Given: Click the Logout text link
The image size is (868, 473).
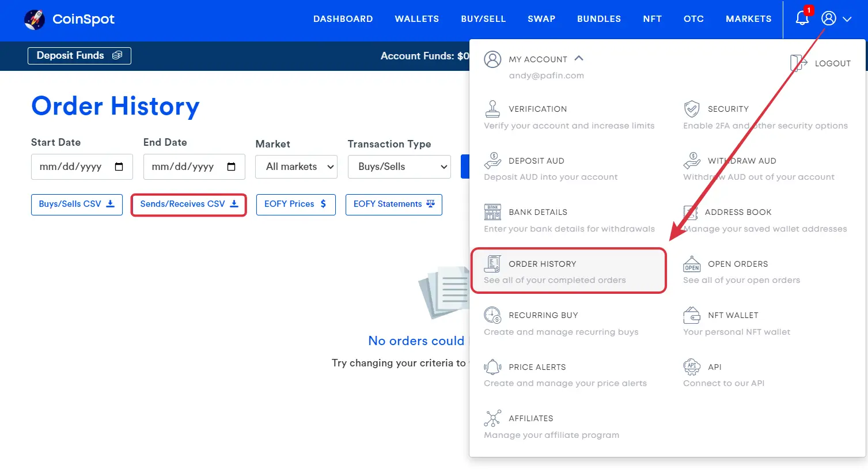Looking at the screenshot, I should tap(833, 63).
